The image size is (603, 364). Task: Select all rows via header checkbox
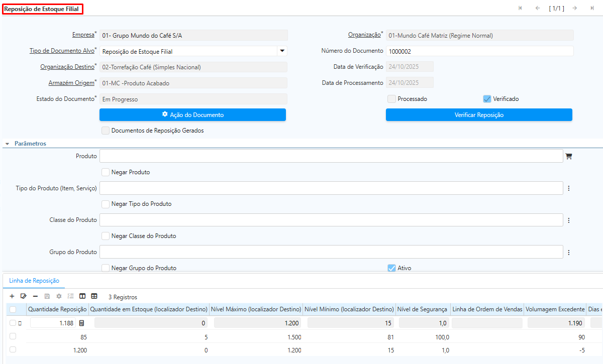(13, 309)
